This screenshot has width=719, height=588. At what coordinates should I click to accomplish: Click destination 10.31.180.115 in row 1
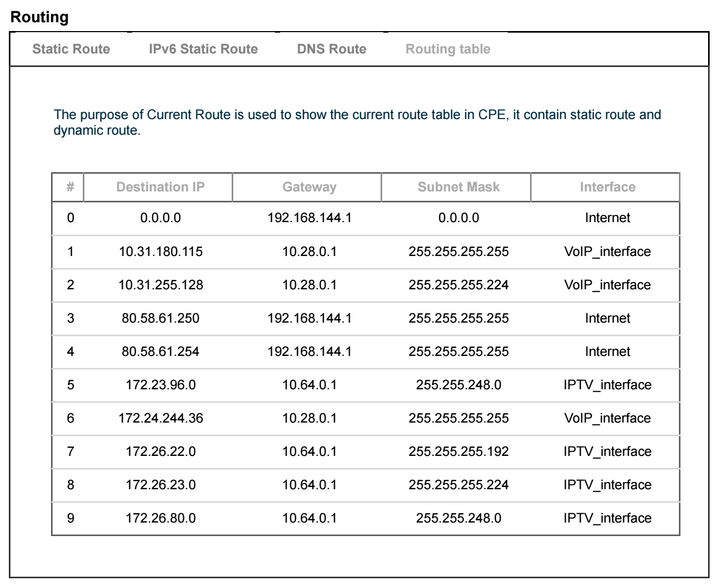160,252
